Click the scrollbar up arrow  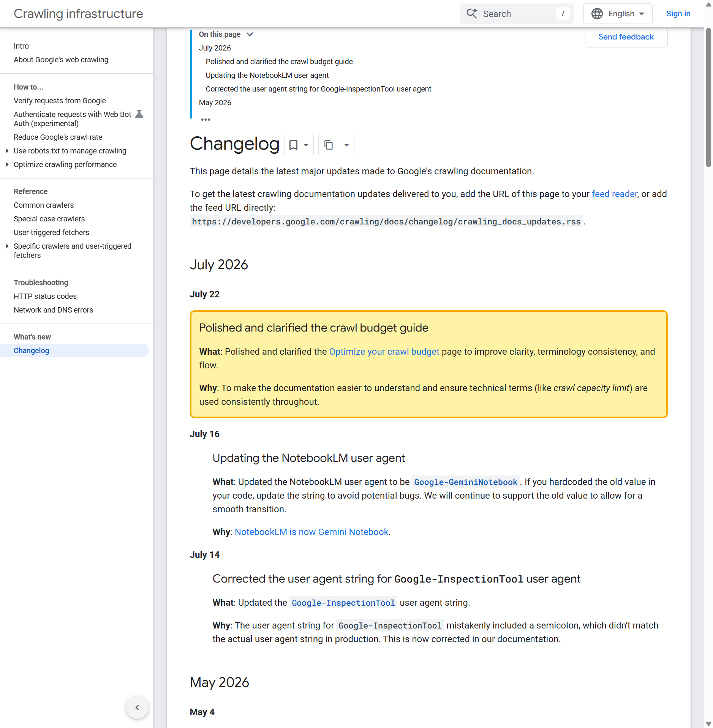708,5
